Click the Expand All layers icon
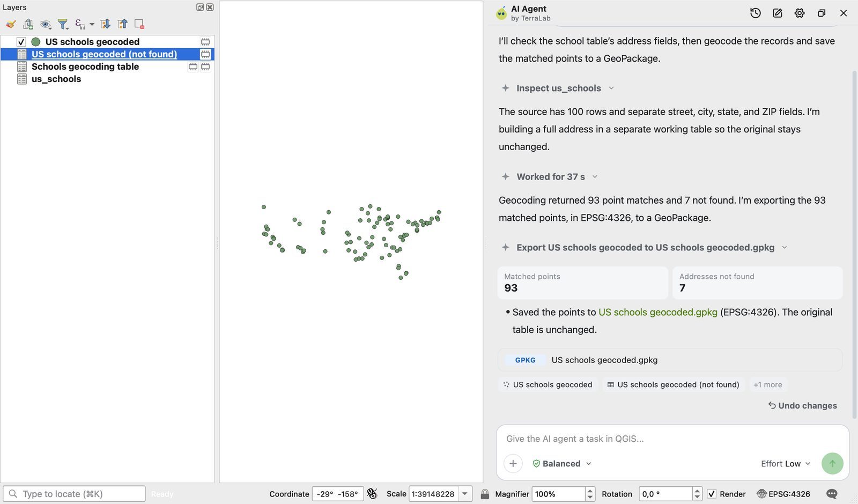The height and width of the screenshot is (504, 858). (x=106, y=24)
